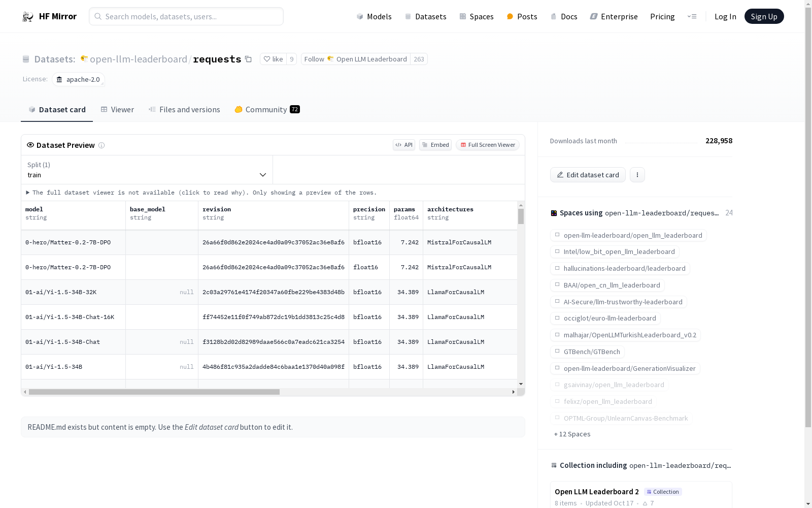
Task: Click the table's vertical scrollbar thumb
Action: click(521, 216)
